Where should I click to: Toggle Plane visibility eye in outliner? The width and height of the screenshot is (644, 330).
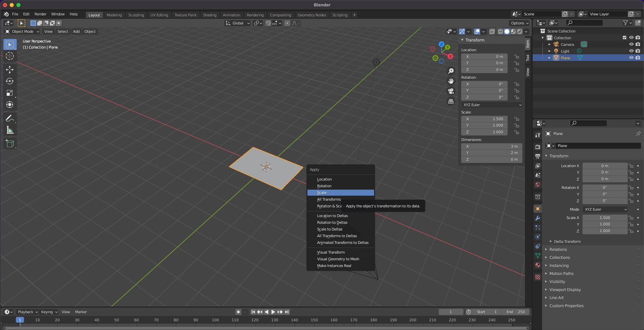tap(631, 58)
